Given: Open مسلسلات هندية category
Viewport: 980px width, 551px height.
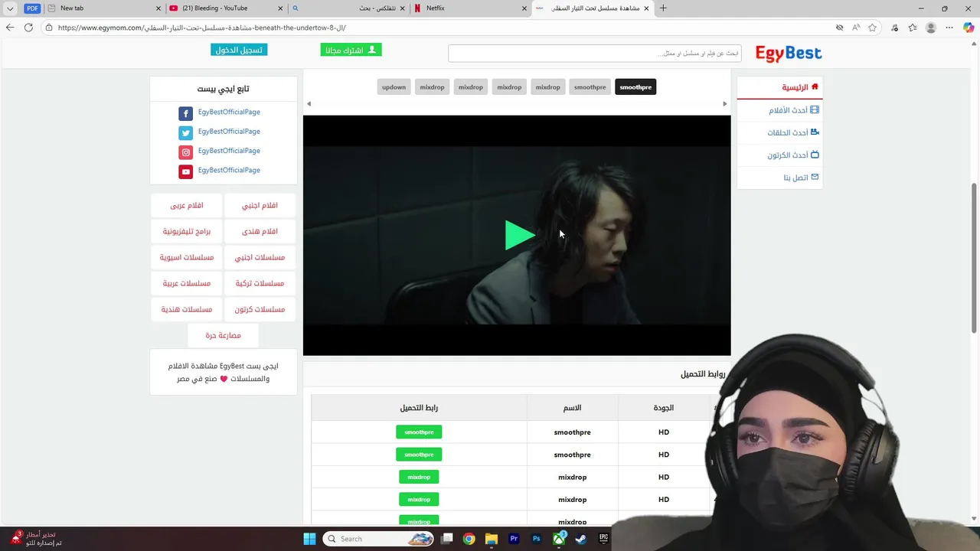Looking at the screenshot, I should tap(187, 309).
